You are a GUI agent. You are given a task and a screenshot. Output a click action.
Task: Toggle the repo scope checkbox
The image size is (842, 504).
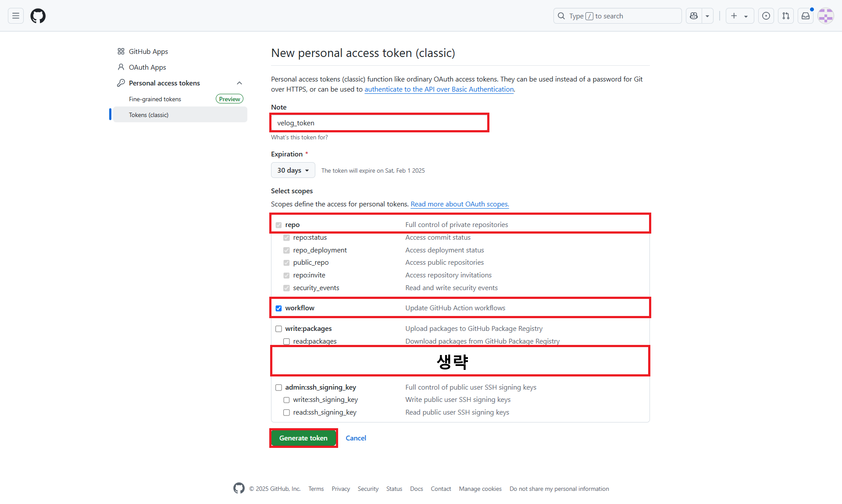[278, 225]
